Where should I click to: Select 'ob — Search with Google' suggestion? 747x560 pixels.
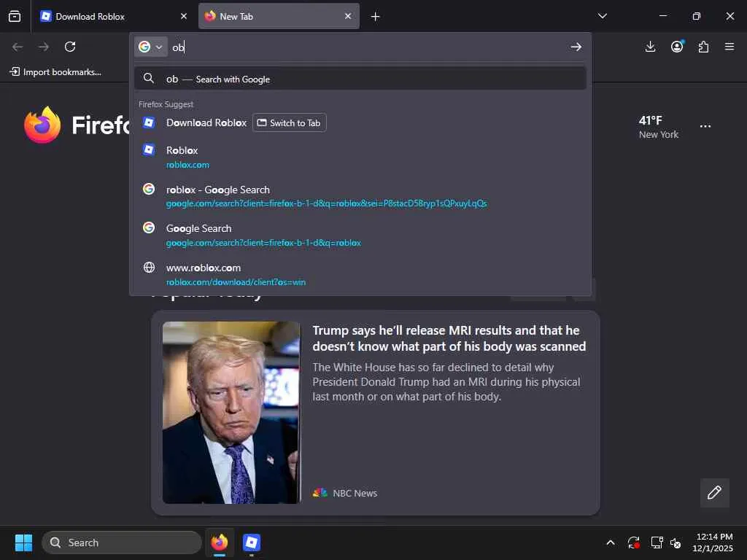pos(360,79)
